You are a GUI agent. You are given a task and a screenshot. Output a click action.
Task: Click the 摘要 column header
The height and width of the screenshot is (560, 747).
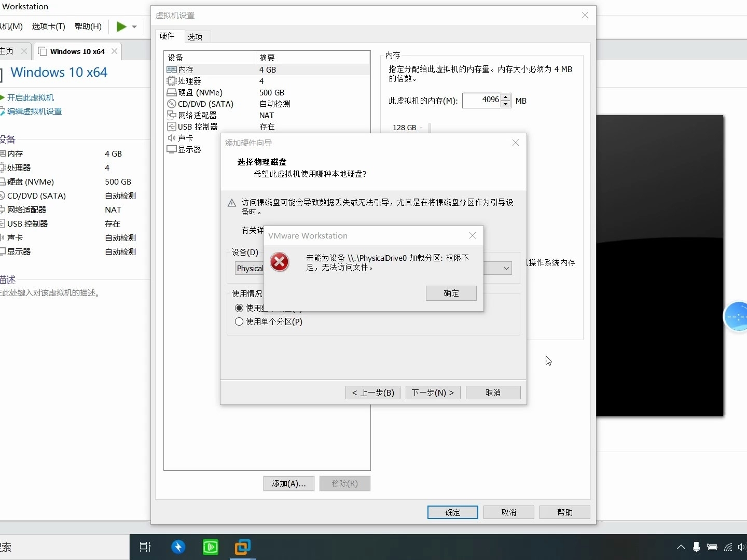click(x=313, y=57)
